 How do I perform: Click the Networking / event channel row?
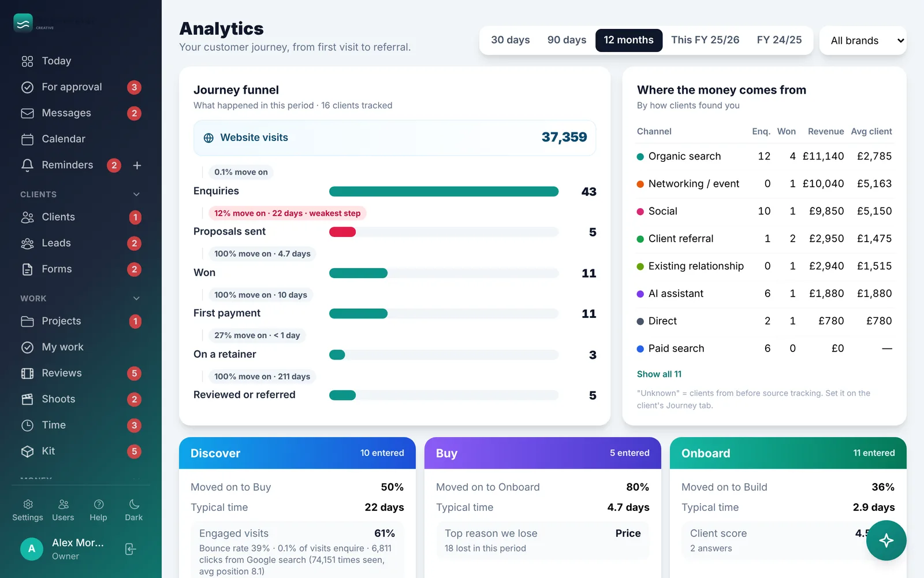765,184
